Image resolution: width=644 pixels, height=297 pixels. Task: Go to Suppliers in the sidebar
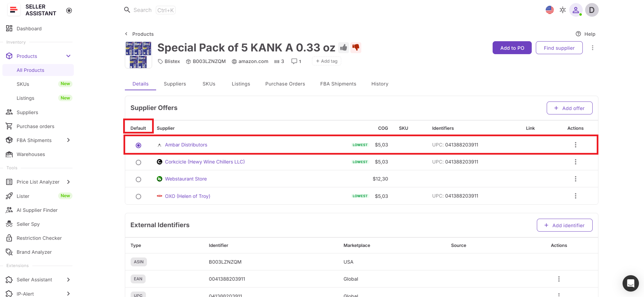(27, 112)
